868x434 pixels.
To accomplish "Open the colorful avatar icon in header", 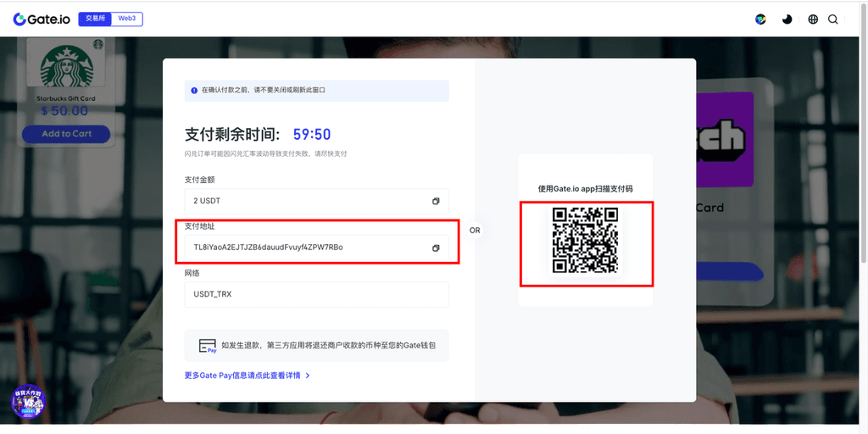I will pyautogui.click(x=760, y=19).
